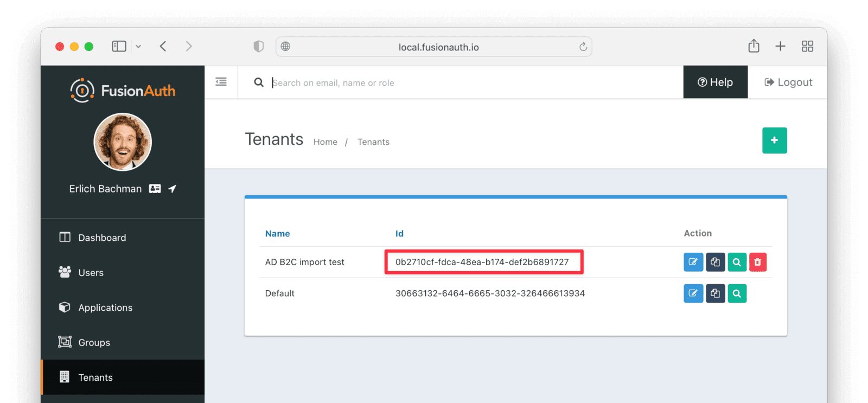Click Erlich Bachman's profile avatar

click(123, 142)
